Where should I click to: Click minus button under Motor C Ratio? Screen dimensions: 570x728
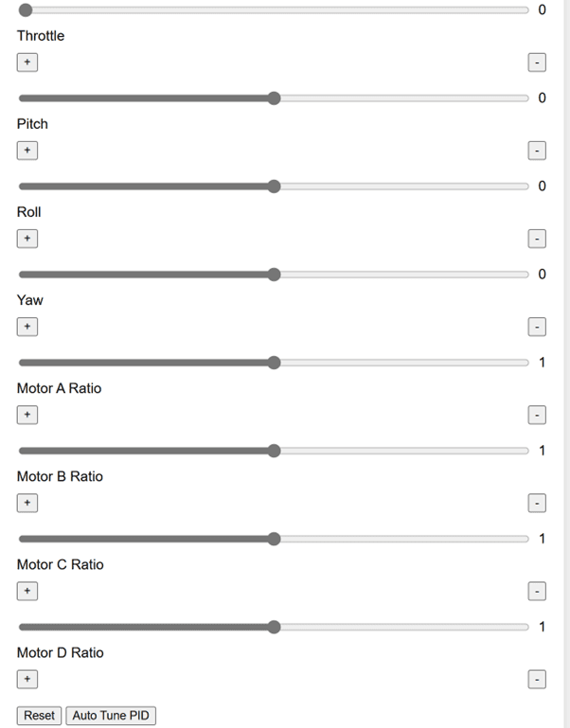536,591
